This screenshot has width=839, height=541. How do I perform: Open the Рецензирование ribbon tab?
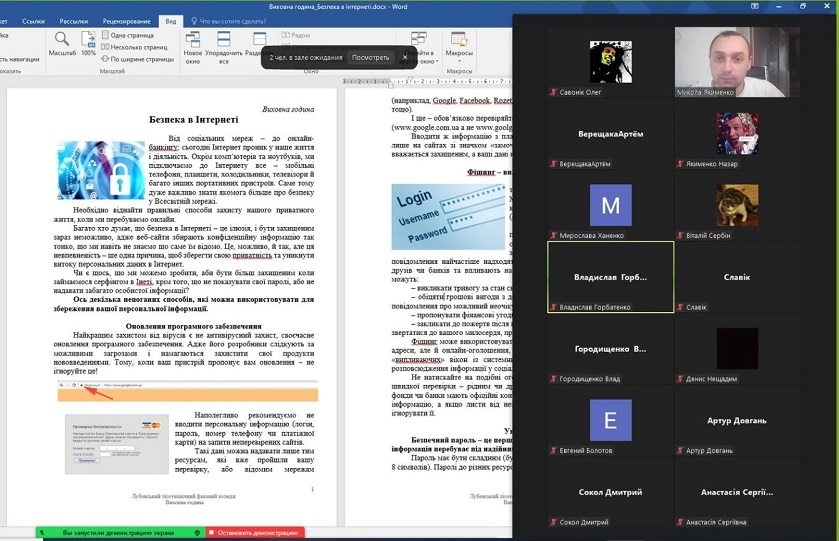click(x=126, y=21)
